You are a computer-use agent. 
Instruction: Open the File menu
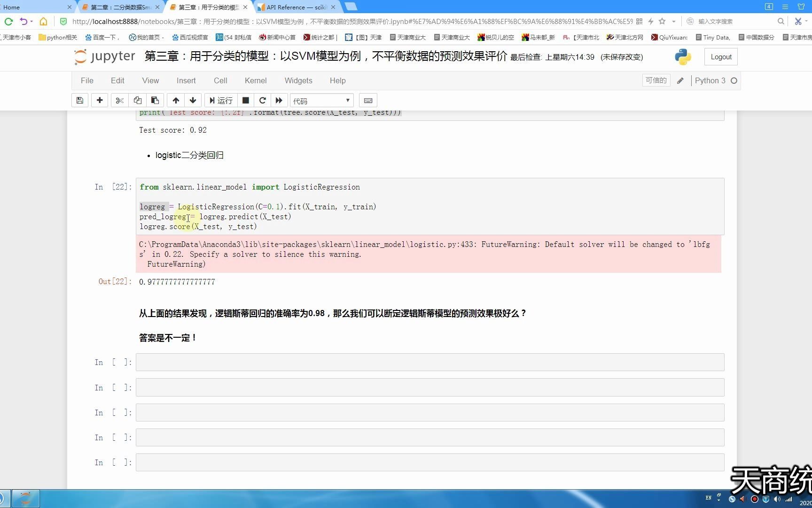point(87,80)
